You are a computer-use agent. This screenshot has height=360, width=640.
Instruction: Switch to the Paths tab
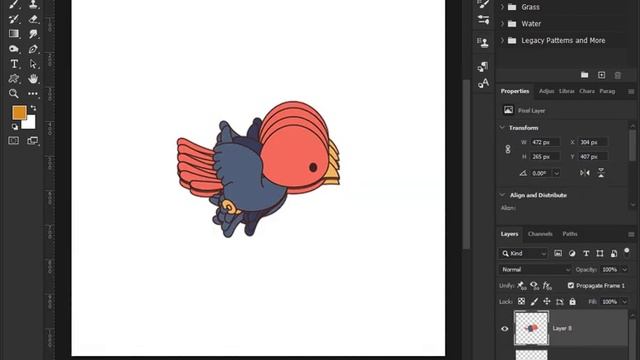tap(570, 234)
